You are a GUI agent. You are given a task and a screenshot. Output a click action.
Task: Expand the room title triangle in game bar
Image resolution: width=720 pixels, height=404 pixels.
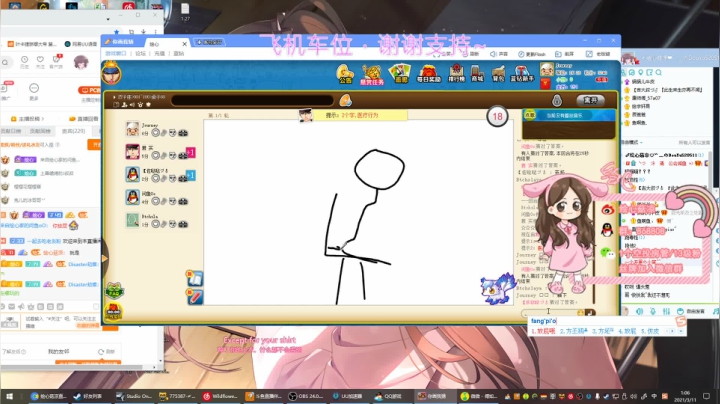click(x=114, y=97)
